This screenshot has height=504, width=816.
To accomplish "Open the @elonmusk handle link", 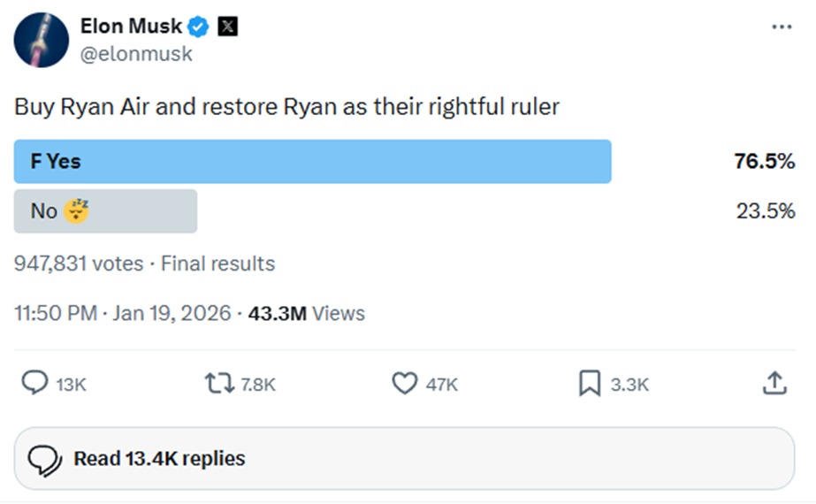I will pos(136,53).
